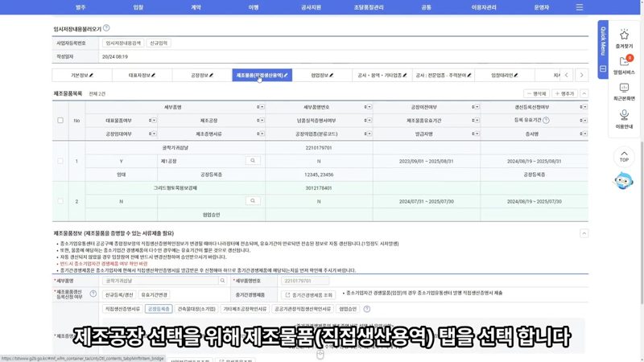Open the 입찰 top menu
This screenshot has width=644, height=362.
[138, 7]
